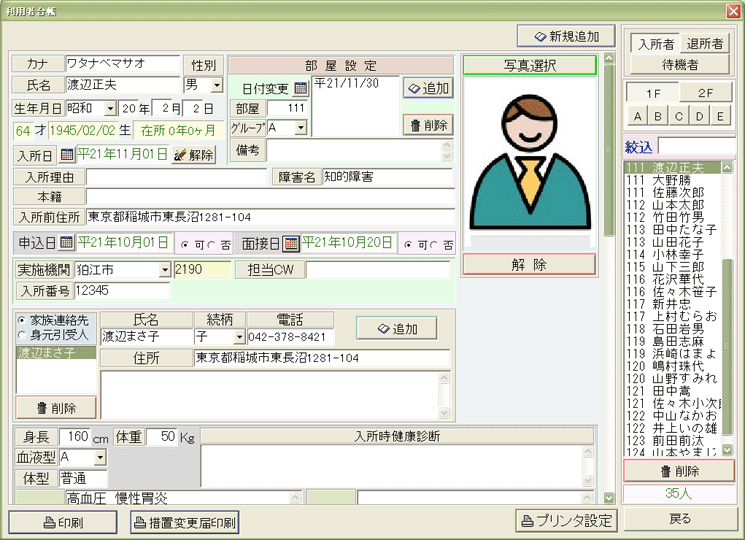The width and height of the screenshot is (745, 540).
Task: Open 続柄 dropdown showing 子
Action: pos(239,337)
